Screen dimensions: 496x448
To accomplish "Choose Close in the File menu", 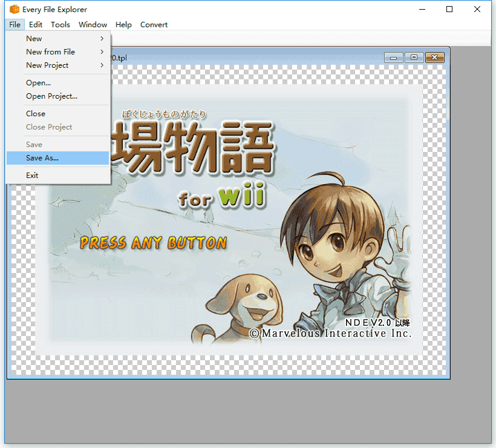I will (58, 114).
